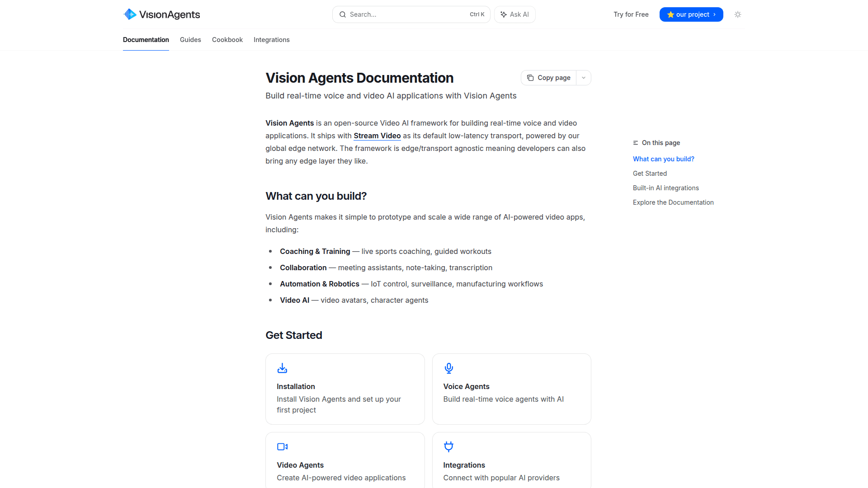The width and height of the screenshot is (868, 488).
Task: Open the Ask AI assistant via its sparkle icon
Action: click(x=504, y=14)
